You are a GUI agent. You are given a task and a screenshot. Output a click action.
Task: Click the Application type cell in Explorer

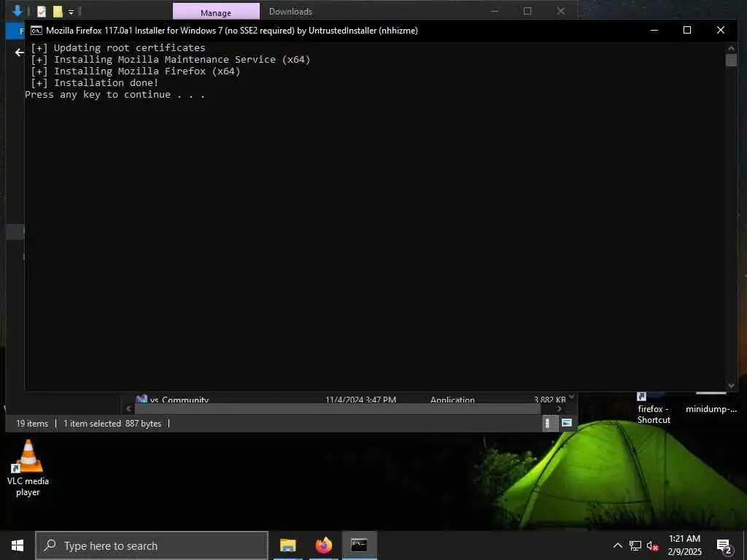452,399
